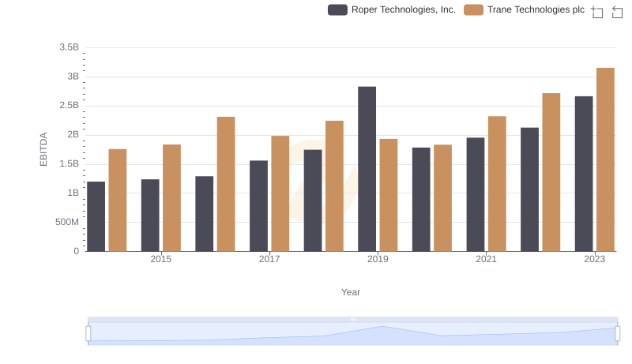Click the 2.5B y-axis label
Screen dimensions: 632x364
coord(69,106)
